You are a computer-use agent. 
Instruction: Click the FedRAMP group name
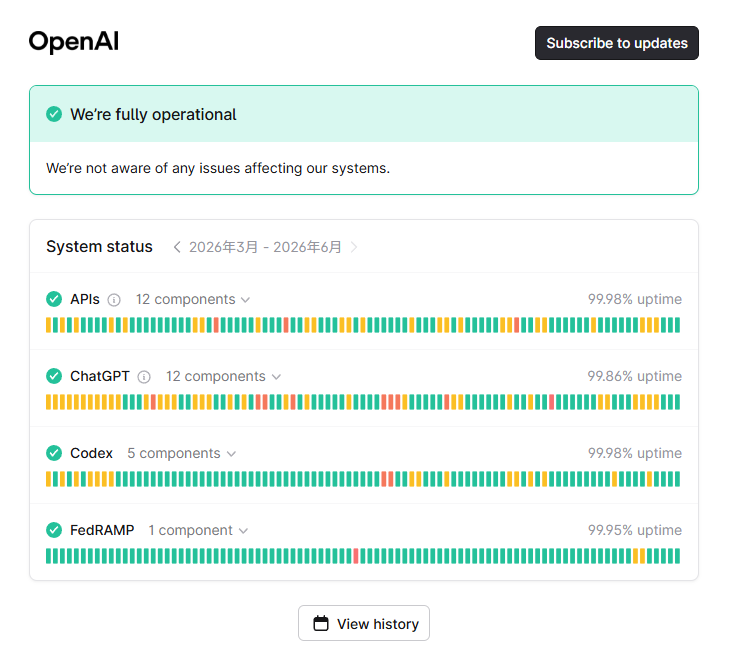click(x=102, y=530)
